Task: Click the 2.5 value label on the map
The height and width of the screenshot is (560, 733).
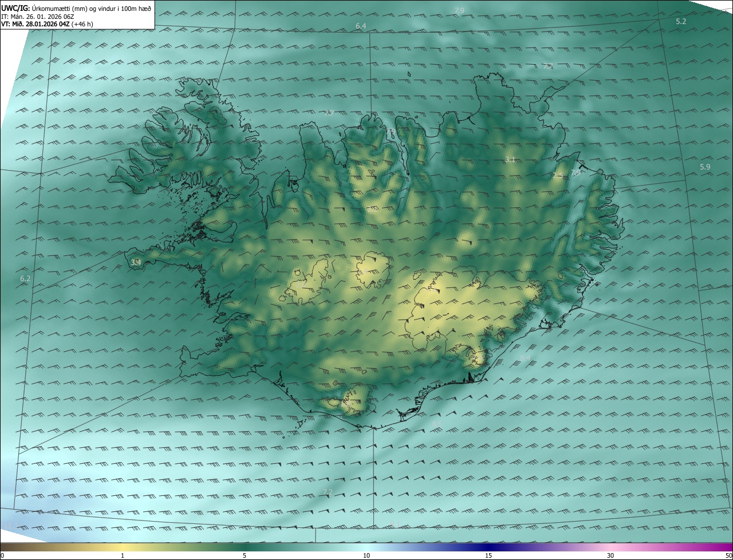Action: pyautogui.click(x=557, y=175)
